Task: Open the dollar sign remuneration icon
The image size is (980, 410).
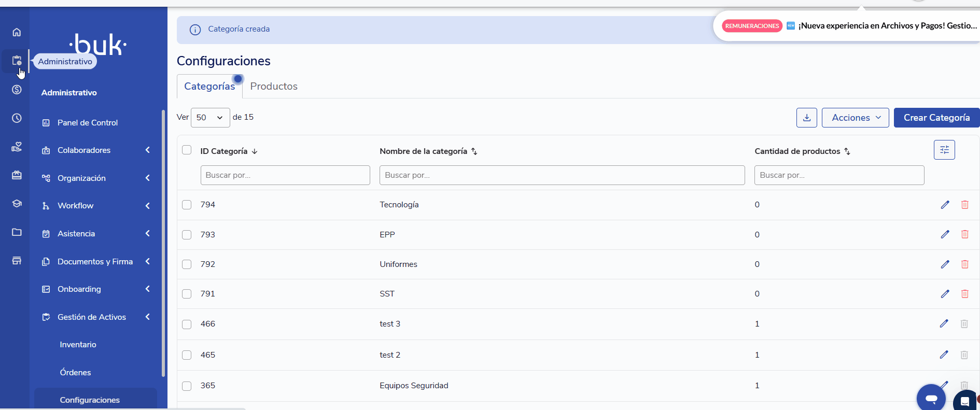Action: 17,90
